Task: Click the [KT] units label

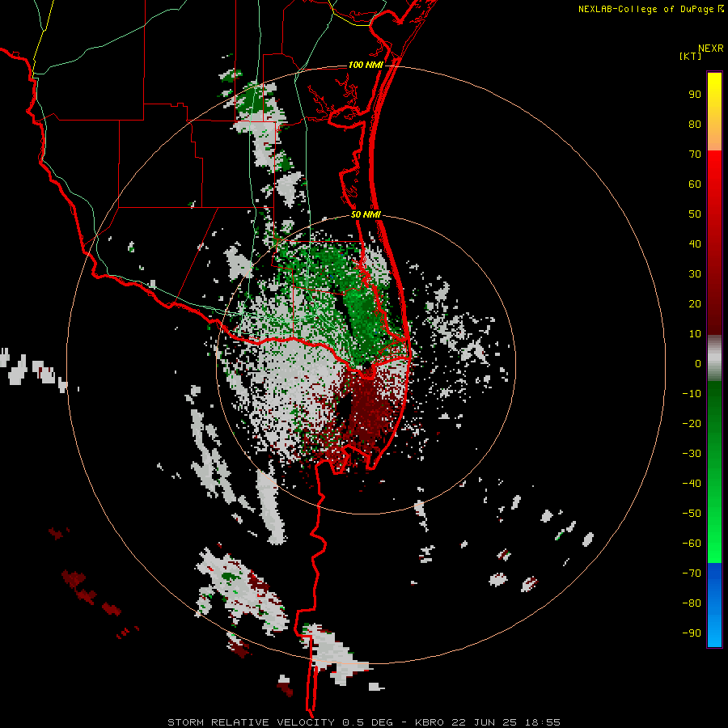Action: coord(691,56)
